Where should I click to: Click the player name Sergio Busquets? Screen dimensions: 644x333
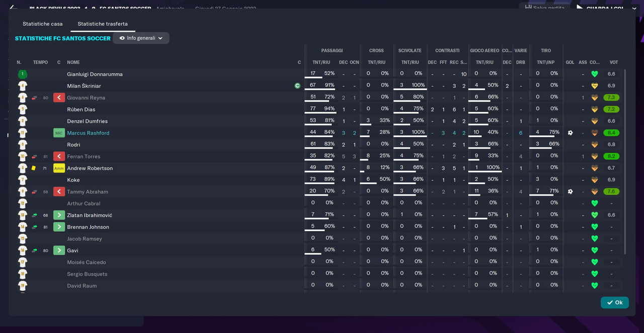88,274
